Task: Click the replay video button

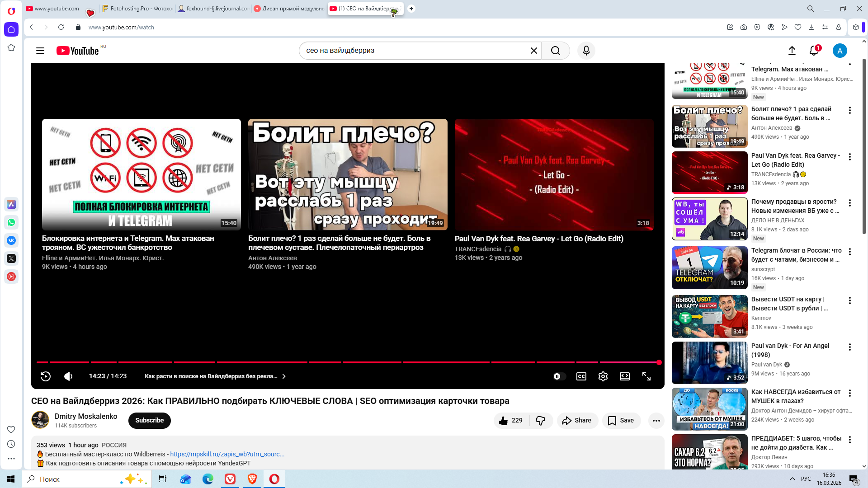Action: click(x=46, y=376)
